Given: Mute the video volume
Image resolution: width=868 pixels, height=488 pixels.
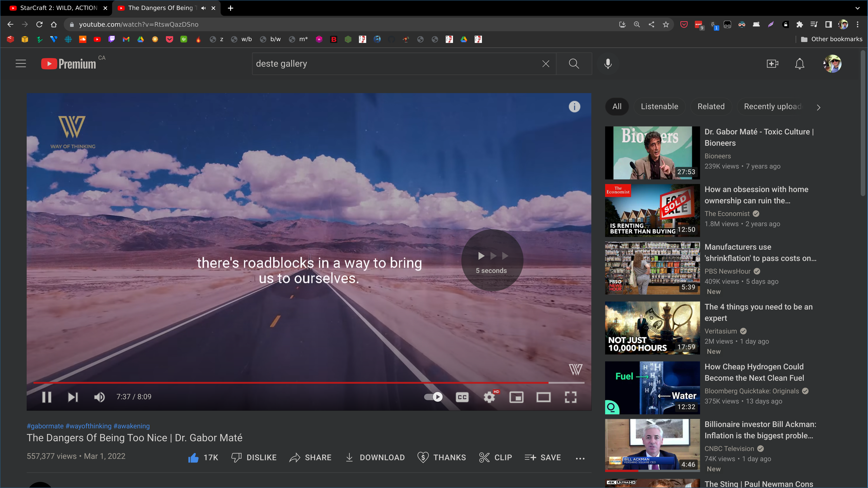Looking at the screenshot, I should click(x=99, y=397).
